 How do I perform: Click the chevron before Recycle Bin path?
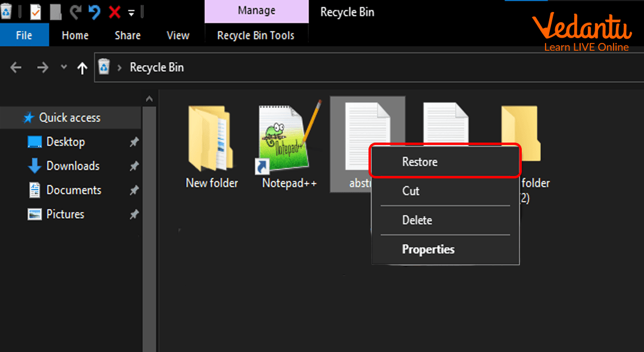(x=119, y=68)
